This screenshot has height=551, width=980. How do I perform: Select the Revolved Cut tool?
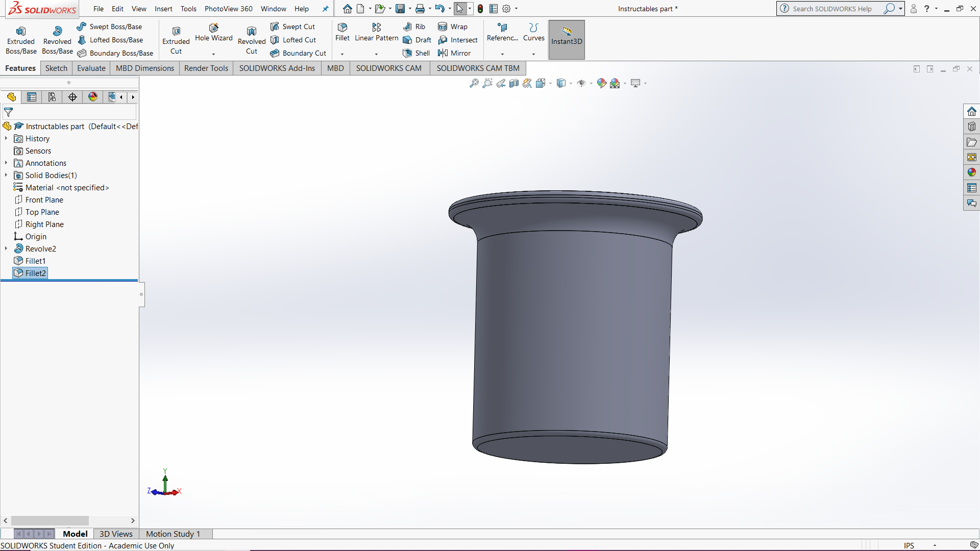[252, 40]
